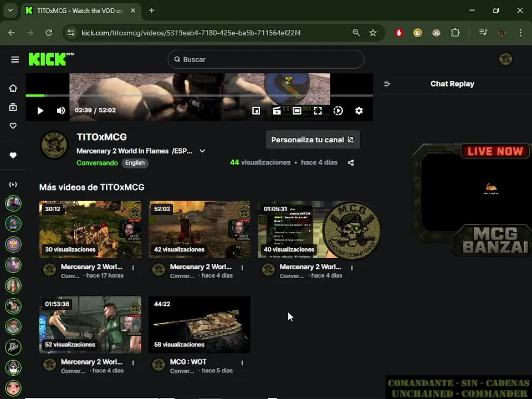Open the 52:02 video thumbnail
Viewport: 532px width, 399px height.
(x=199, y=229)
